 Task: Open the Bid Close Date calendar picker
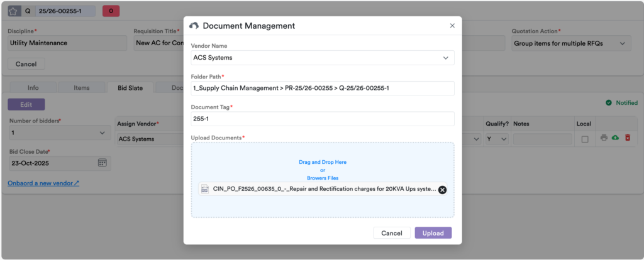tap(102, 163)
